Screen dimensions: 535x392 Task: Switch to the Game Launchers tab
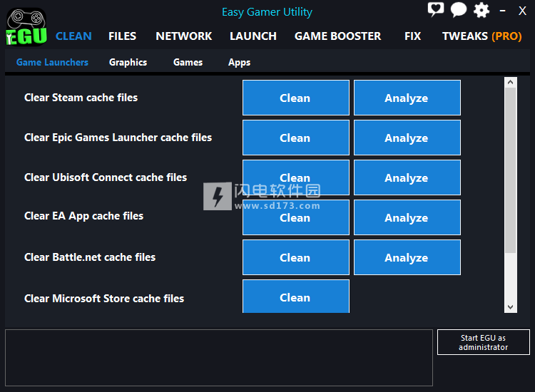click(52, 63)
